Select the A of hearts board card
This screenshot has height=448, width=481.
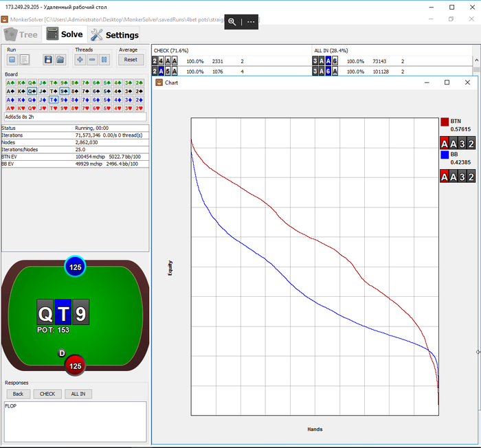(x=10, y=109)
